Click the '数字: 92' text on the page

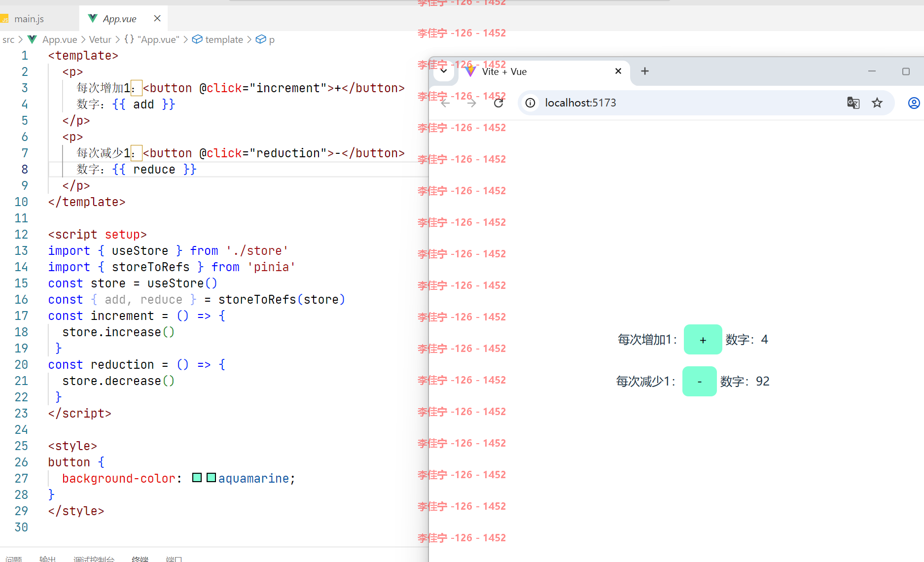click(x=745, y=381)
